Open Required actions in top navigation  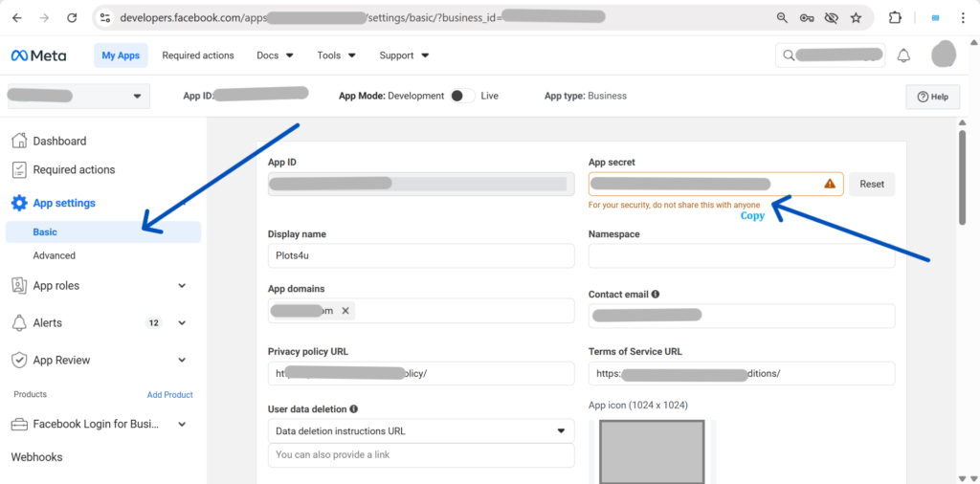tap(198, 55)
